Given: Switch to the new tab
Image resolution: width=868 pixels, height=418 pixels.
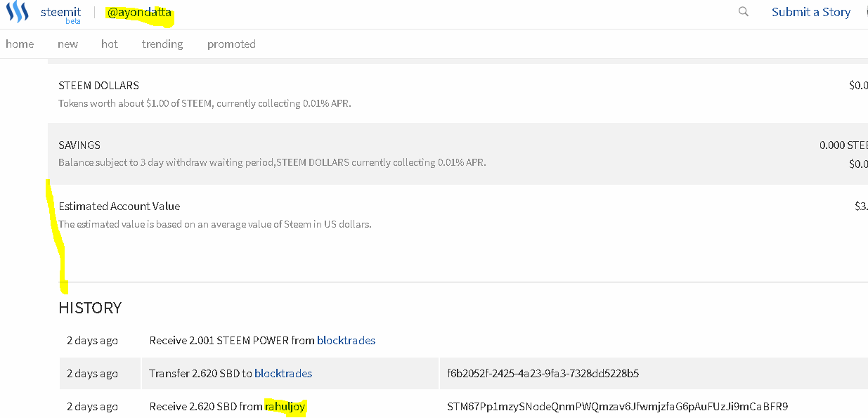Looking at the screenshot, I should coord(68,44).
